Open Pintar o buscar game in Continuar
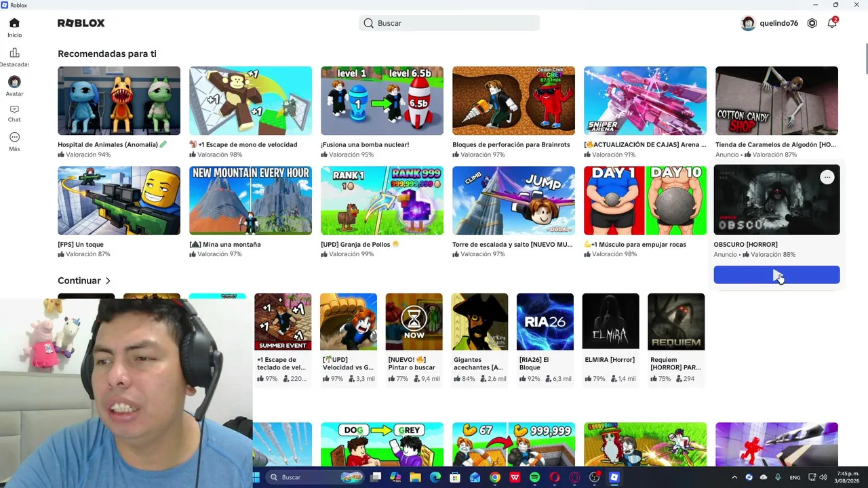868x488 pixels. 414,322
